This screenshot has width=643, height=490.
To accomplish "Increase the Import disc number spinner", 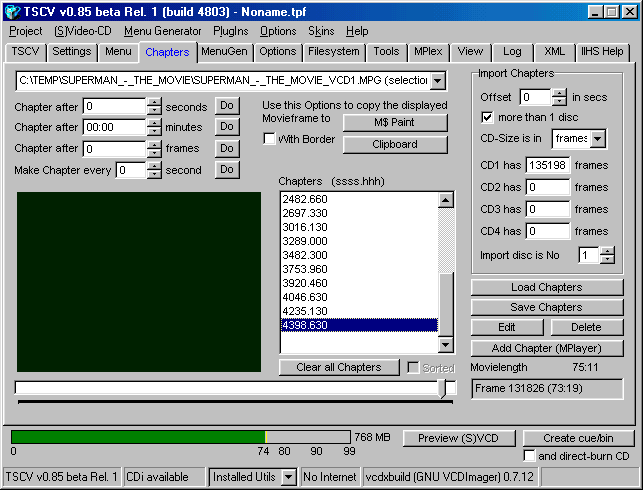I will [x=607, y=250].
